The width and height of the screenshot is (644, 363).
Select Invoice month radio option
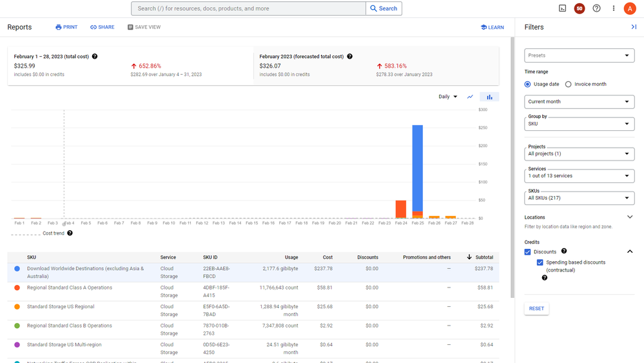568,84
